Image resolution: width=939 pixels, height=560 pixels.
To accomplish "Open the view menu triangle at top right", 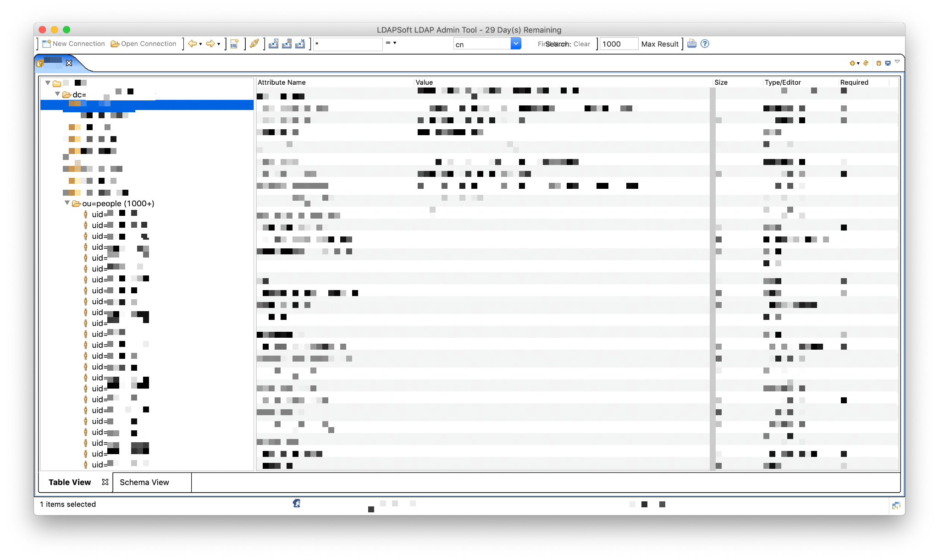I will (897, 62).
